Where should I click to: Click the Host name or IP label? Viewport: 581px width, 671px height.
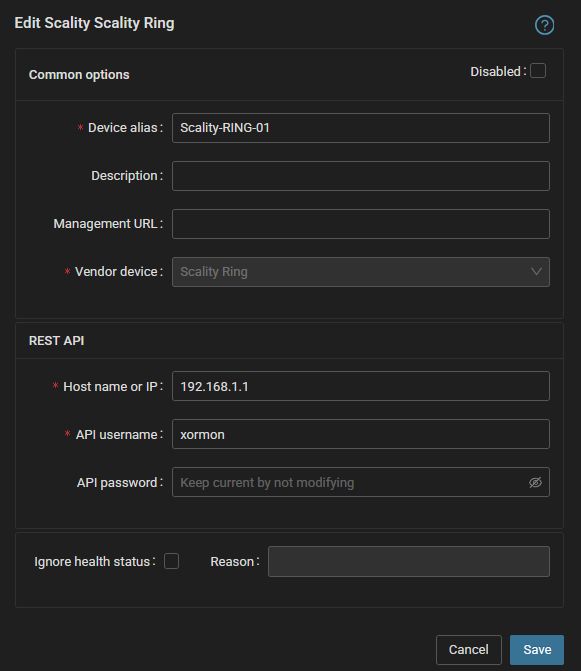click(110, 386)
